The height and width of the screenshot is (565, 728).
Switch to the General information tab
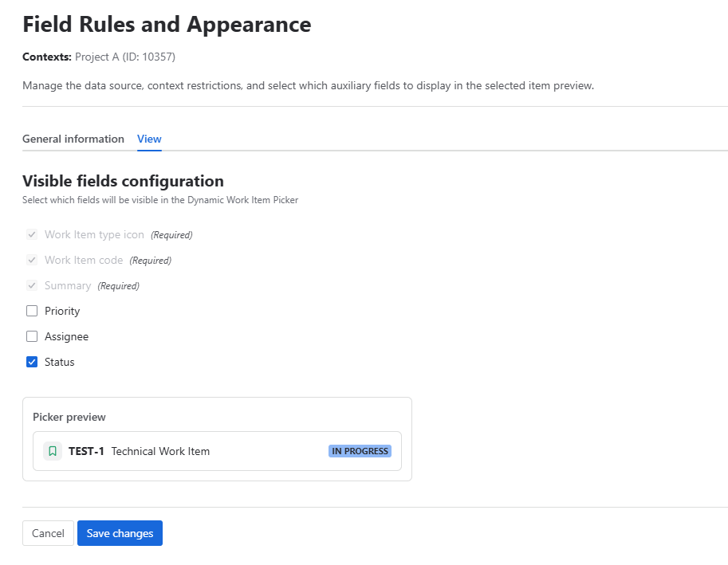[x=73, y=139]
